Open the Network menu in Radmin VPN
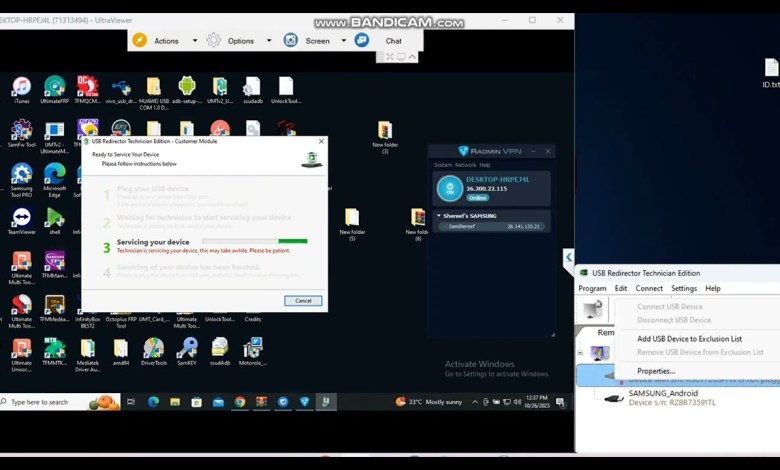 [466, 165]
